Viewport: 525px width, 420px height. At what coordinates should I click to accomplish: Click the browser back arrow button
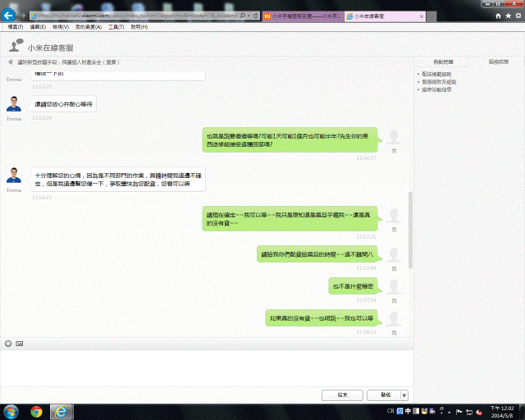[8, 15]
